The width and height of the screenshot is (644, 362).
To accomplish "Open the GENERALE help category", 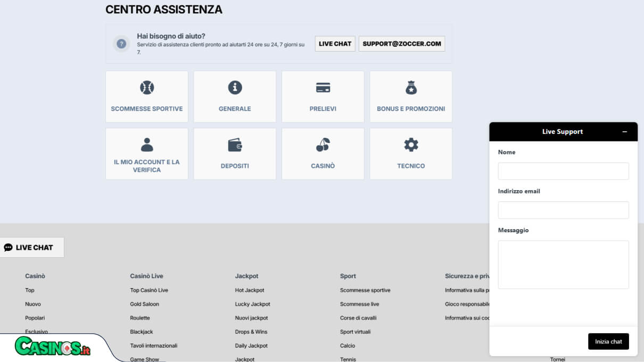I will coord(235,96).
